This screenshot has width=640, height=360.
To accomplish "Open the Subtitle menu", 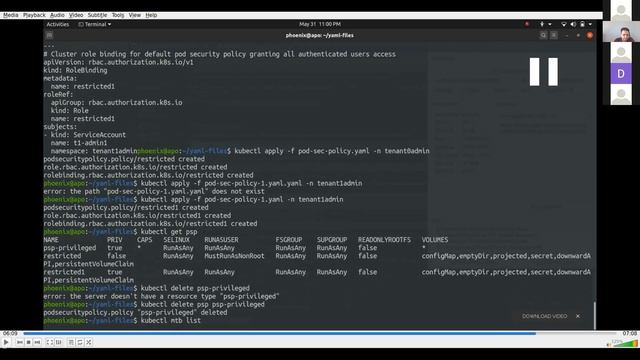I will [97, 15].
